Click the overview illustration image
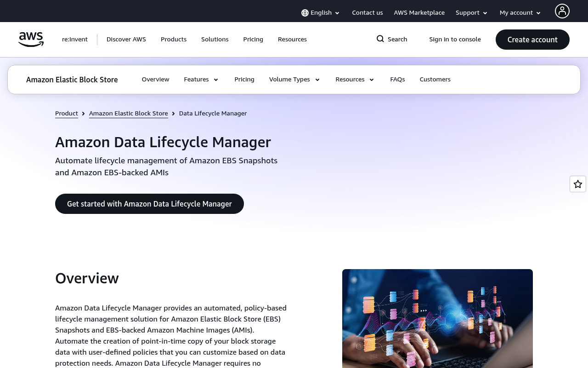The height and width of the screenshot is (368, 588). click(x=437, y=318)
